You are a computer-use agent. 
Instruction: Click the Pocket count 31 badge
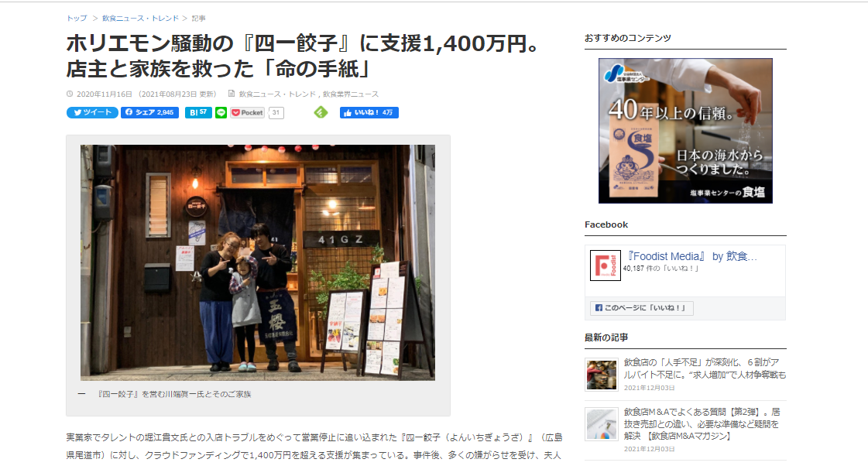276,113
